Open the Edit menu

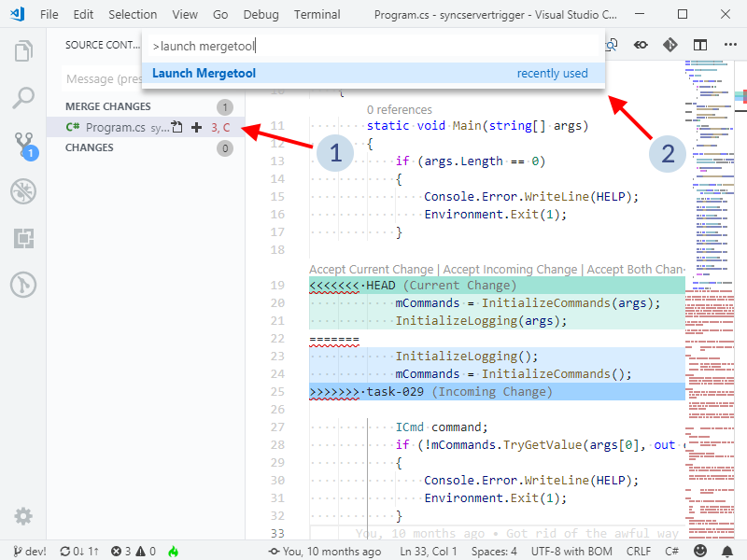click(83, 15)
